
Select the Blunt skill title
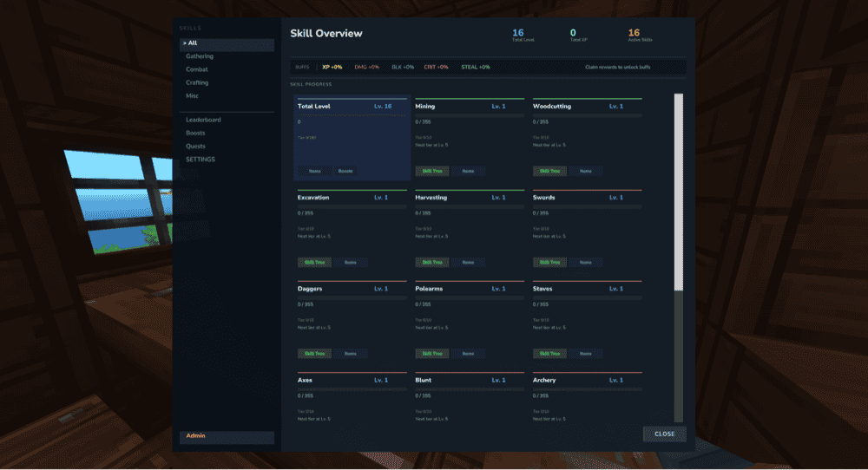tap(424, 381)
